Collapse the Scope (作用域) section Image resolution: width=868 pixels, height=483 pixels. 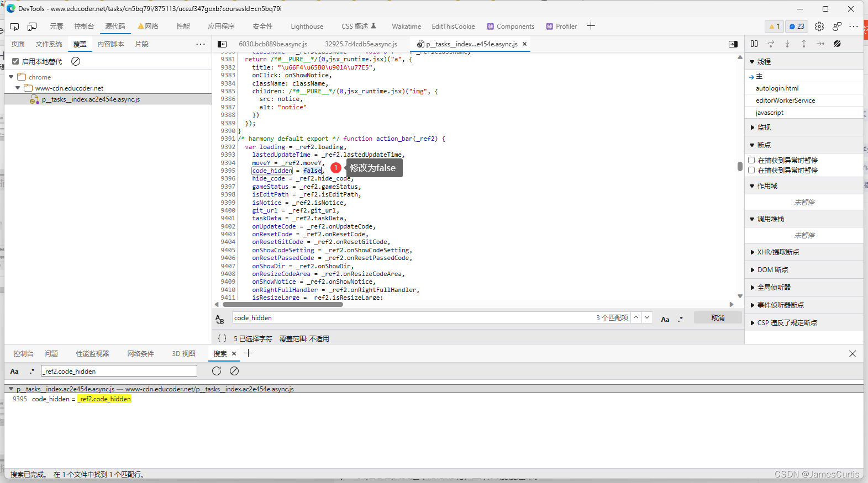point(752,186)
